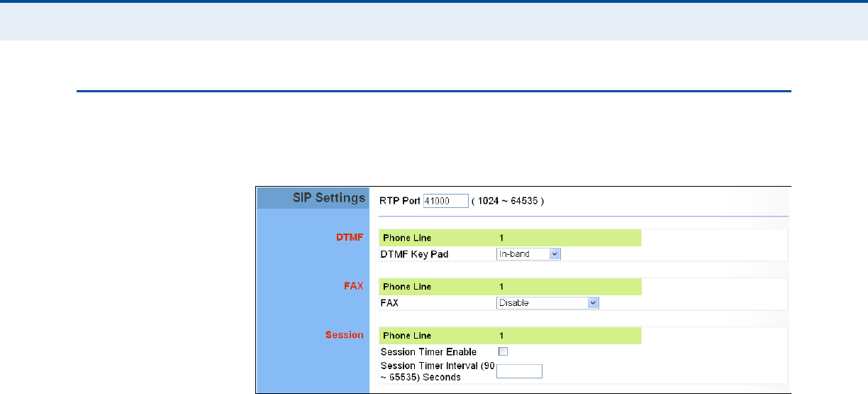Image resolution: width=868 pixels, height=394 pixels.
Task: Open the DTMF Key Pad dropdown
Action: tap(528, 253)
